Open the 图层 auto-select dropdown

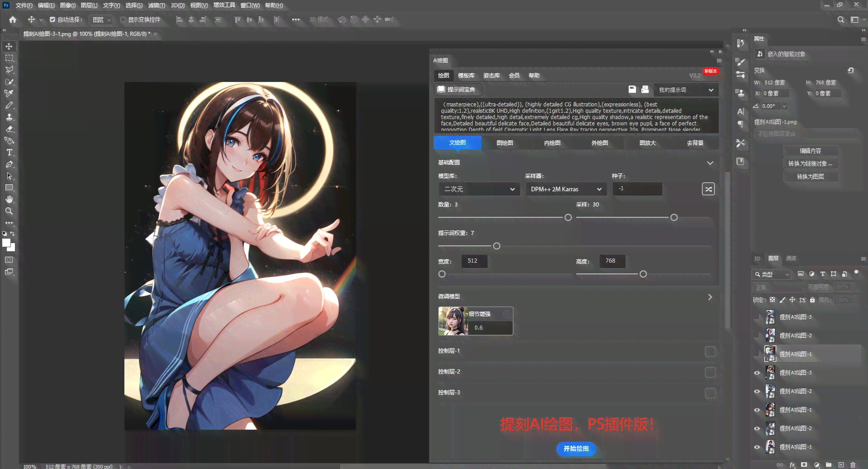click(100, 19)
